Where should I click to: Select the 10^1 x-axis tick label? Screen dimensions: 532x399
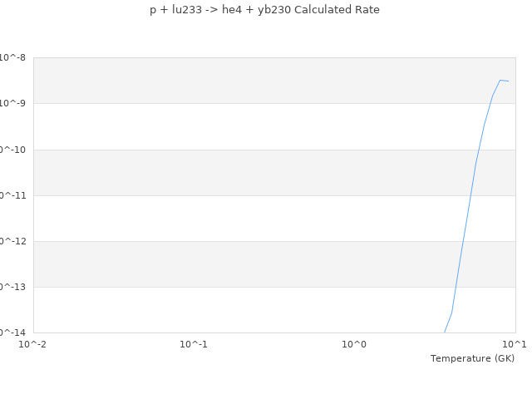click(x=514, y=344)
